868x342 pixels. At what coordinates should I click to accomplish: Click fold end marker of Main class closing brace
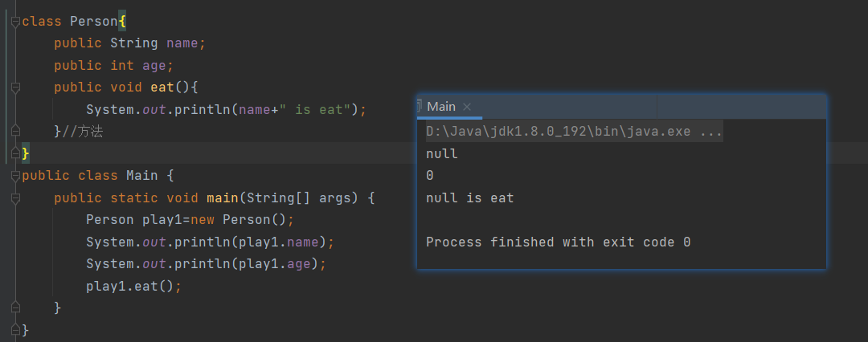pyautogui.click(x=15, y=330)
